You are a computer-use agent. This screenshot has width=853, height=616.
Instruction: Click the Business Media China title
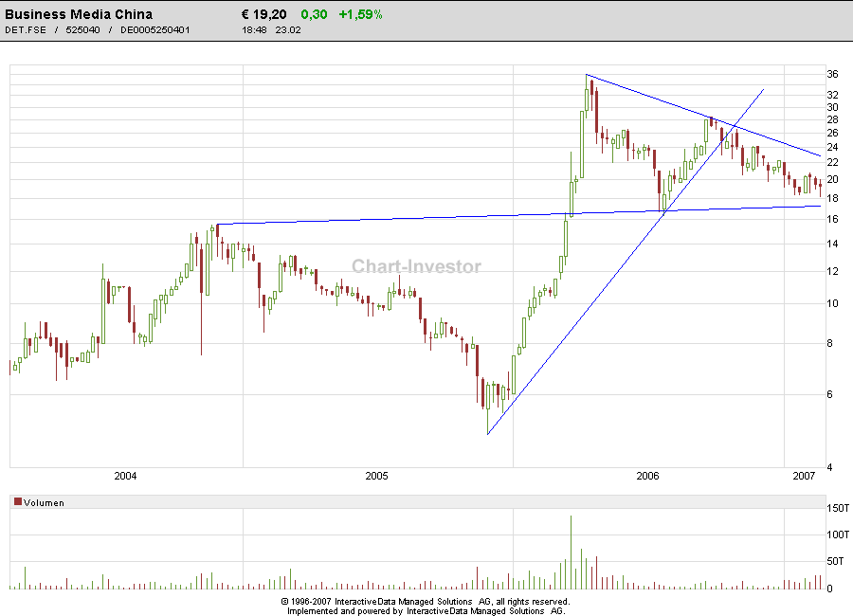pyautogui.click(x=78, y=13)
